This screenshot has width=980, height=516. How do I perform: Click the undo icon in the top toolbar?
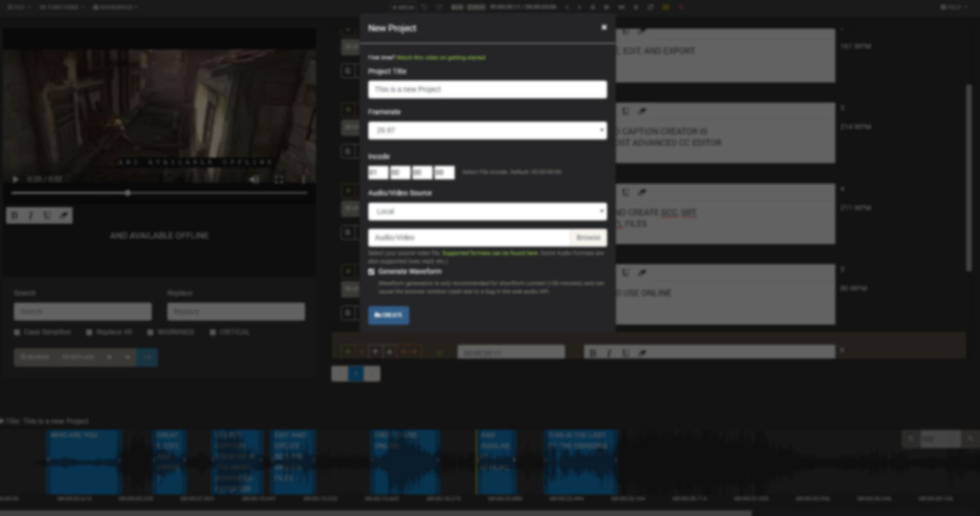(x=424, y=7)
